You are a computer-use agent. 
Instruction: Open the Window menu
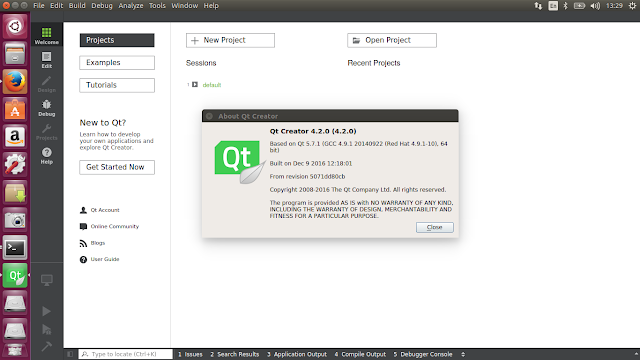(184, 6)
